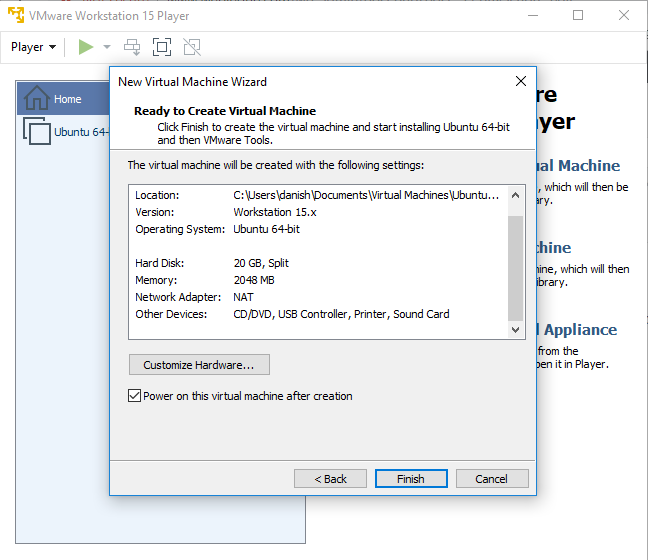Viewport: 648px width, 560px height.
Task: Click the '2048 MB' memory value
Action: (254, 280)
